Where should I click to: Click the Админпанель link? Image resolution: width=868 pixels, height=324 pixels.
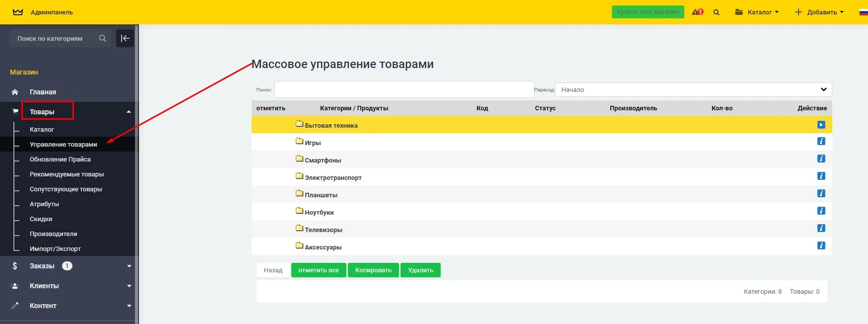coord(52,12)
